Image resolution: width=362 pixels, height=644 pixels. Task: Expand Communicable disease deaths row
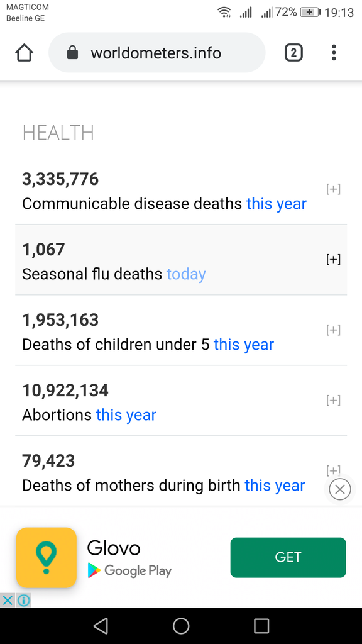[333, 189]
